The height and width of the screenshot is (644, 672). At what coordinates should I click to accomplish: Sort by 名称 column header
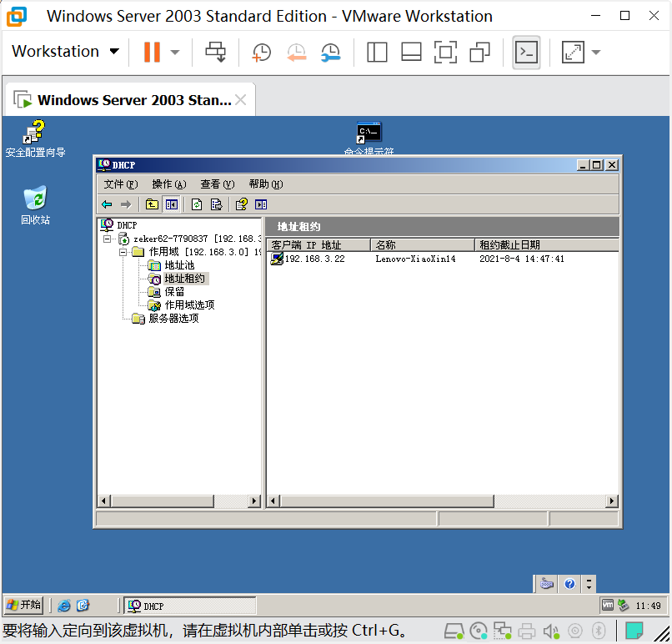(x=422, y=244)
